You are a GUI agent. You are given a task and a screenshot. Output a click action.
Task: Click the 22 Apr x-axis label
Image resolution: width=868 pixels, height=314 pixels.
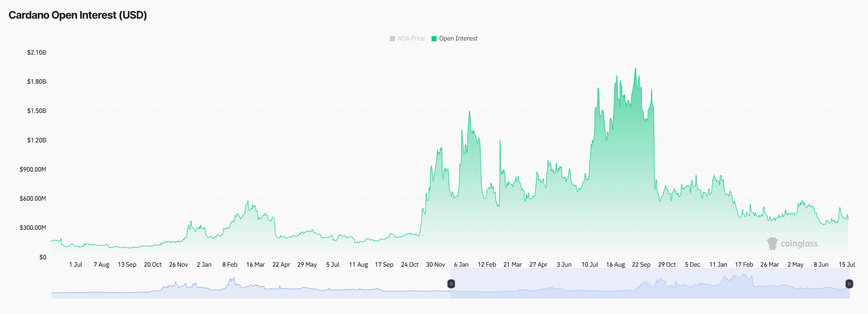point(281,265)
